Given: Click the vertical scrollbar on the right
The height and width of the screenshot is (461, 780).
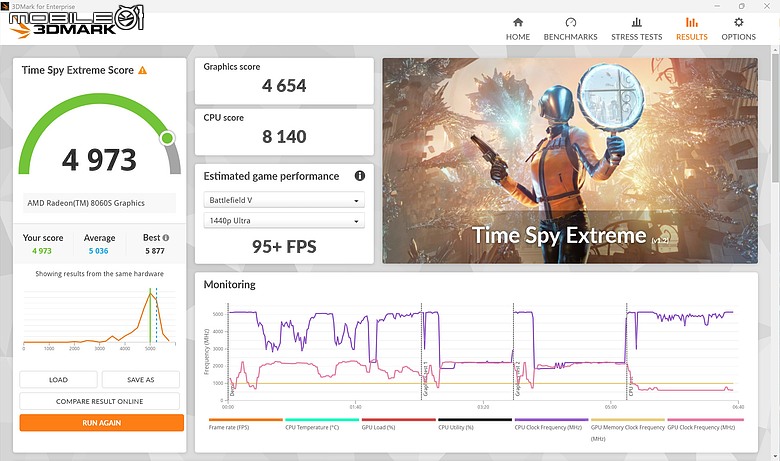Looking at the screenshot, I should point(776,114).
